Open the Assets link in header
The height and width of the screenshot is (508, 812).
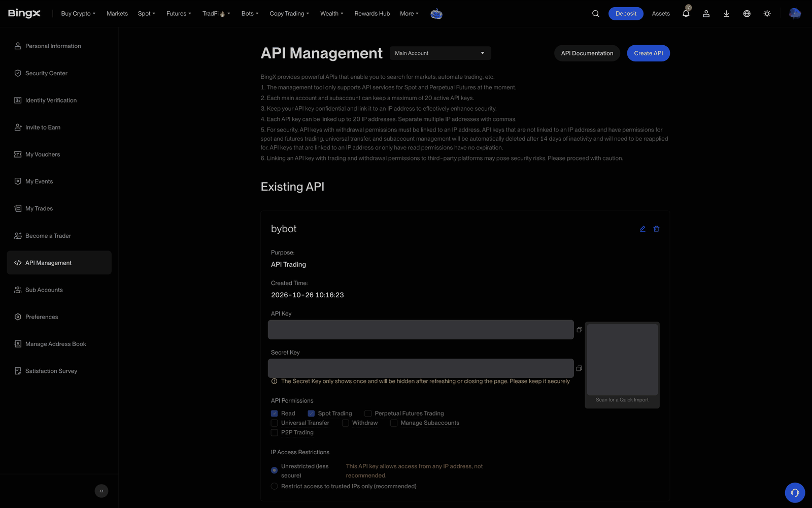click(x=661, y=14)
